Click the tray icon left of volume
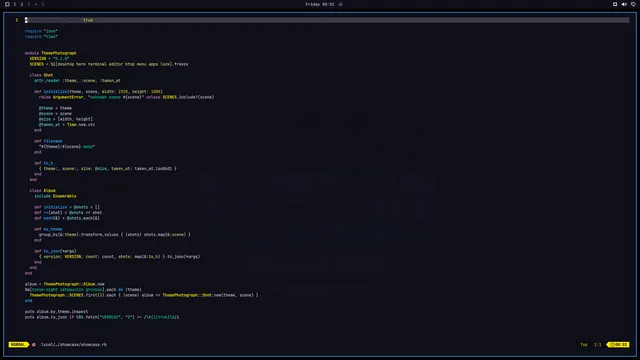The width and height of the screenshot is (640, 360). click(x=615, y=4)
